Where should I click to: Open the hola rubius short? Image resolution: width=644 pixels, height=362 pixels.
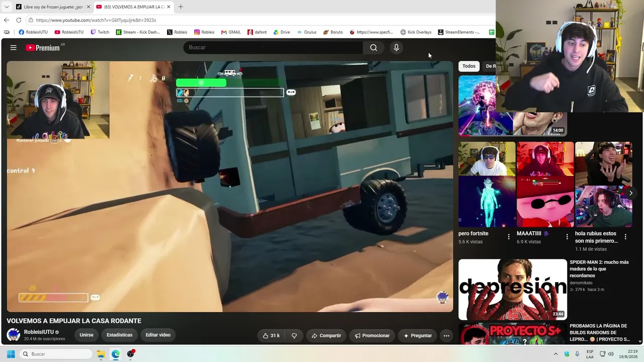pyautogui.click(x=604, y=185)
